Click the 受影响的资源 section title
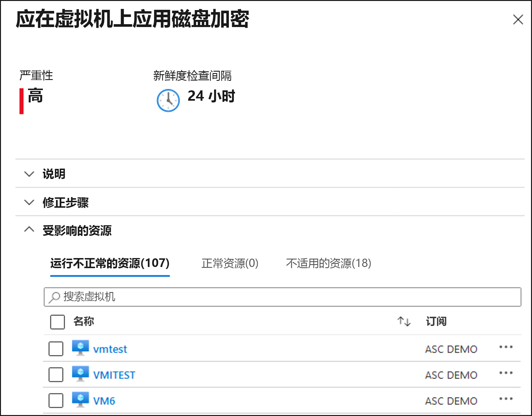Image resolution: width=532 pixels, height=416 pixels. pos(77,230)
